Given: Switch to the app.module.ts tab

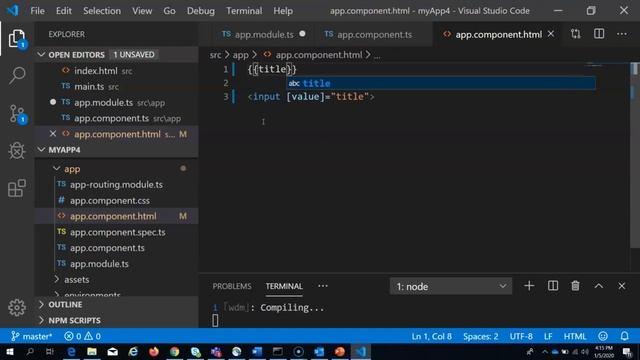Looking at the screenshot, I should tap(263, 34).
